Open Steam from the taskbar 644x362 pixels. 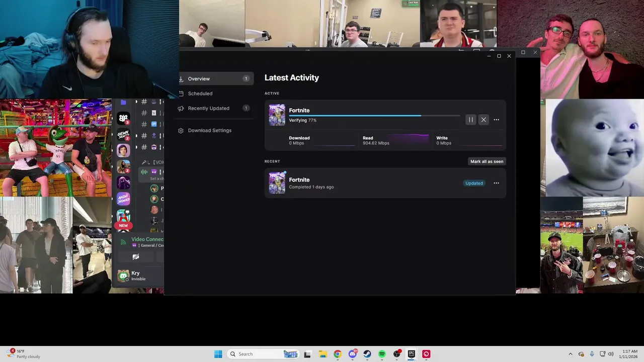367,354
